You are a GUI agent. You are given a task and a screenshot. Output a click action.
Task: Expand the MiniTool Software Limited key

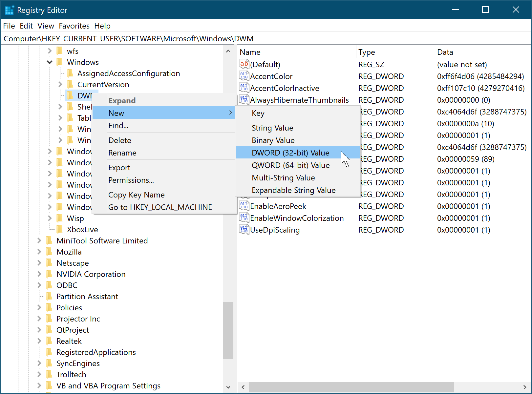click(x=39, y=240)
